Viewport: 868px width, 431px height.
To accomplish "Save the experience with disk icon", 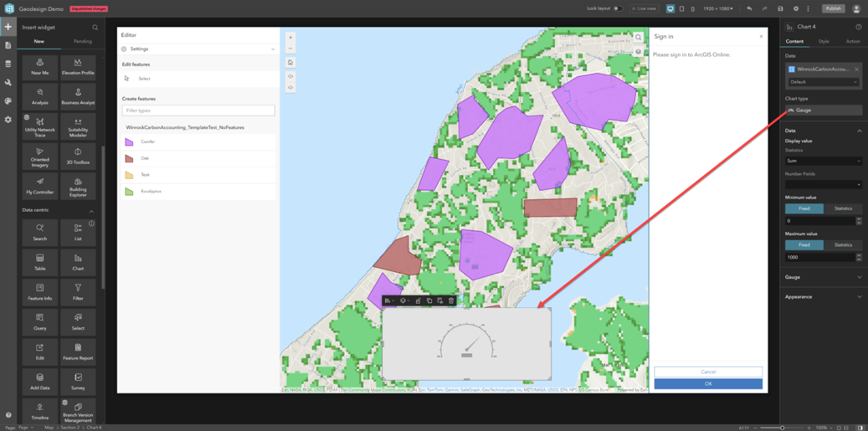I will 781,8.
